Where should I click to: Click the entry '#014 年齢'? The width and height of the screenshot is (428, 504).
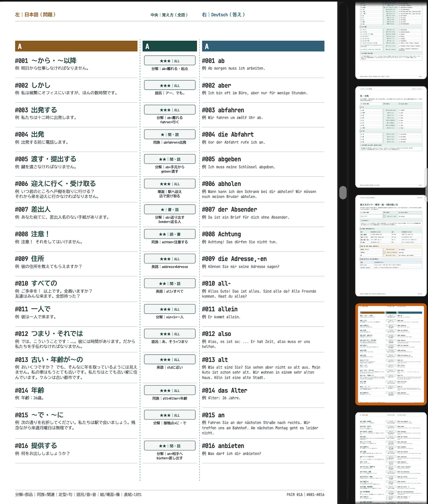coord(29,390)
